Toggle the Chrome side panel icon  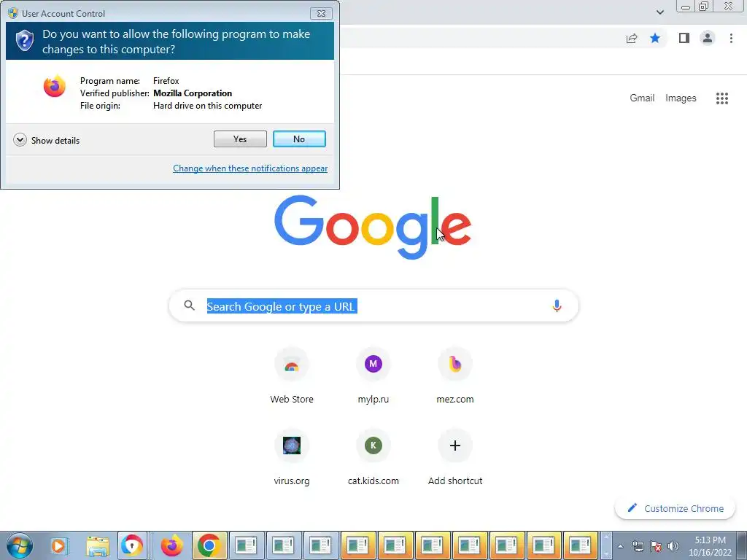[x=684, y=38]
